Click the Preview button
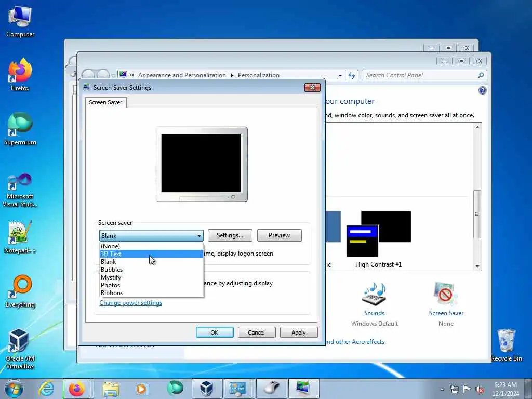This screenshot has height=399, width=532. [x=279, y=235]
